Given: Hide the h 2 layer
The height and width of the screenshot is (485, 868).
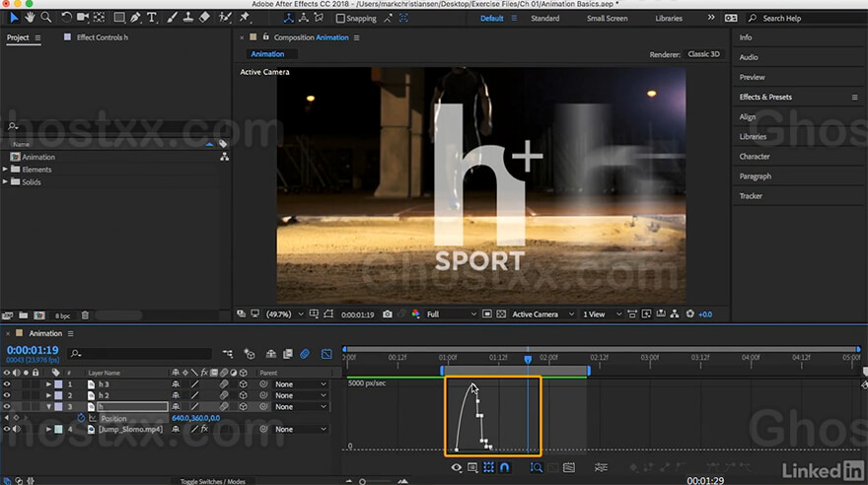Looking at the screenshot, I should [x=7, y=395].
